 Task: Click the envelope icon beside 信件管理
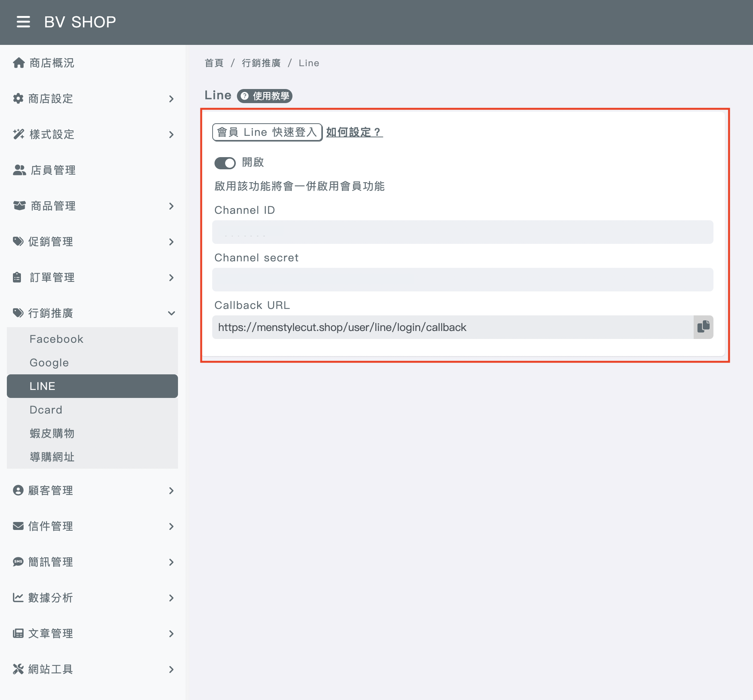point(18,526)
